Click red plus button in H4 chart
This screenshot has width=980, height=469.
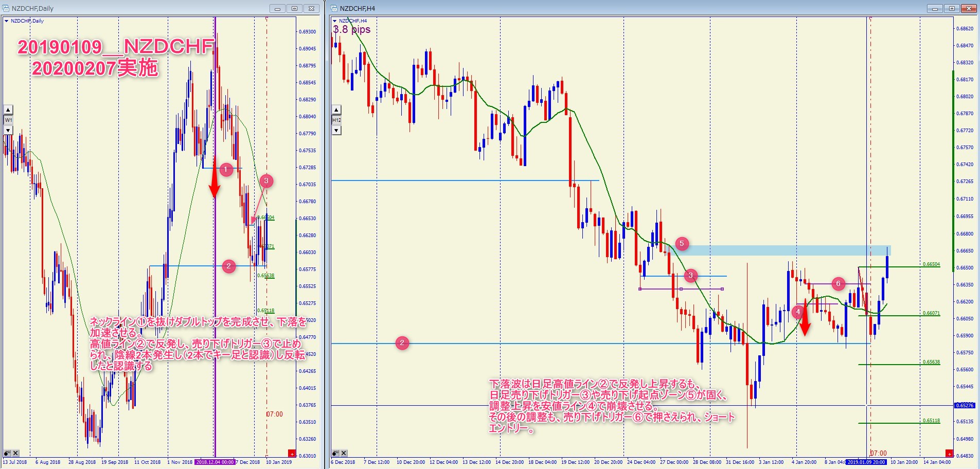point(949,453)
